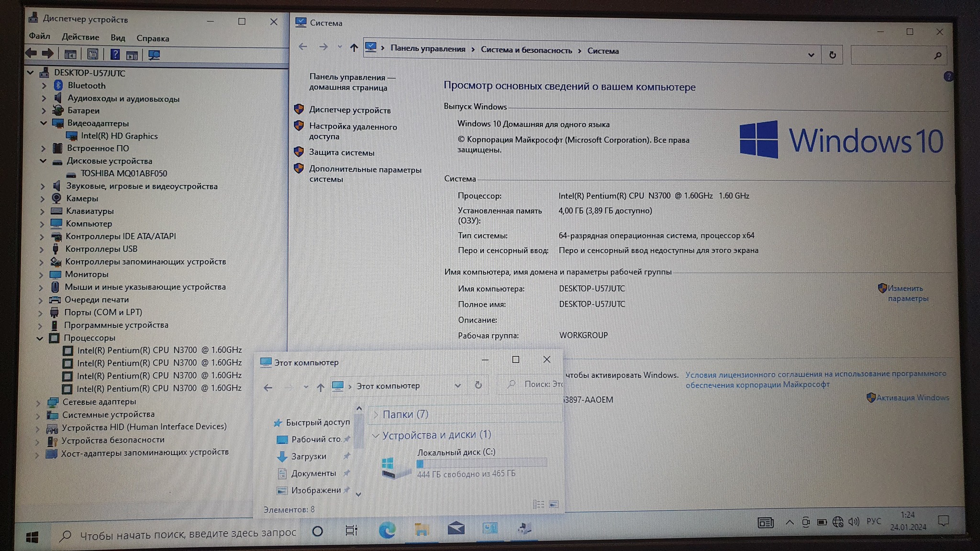
Task: Open the Mail app on taskbar
Action: (456, 529)
